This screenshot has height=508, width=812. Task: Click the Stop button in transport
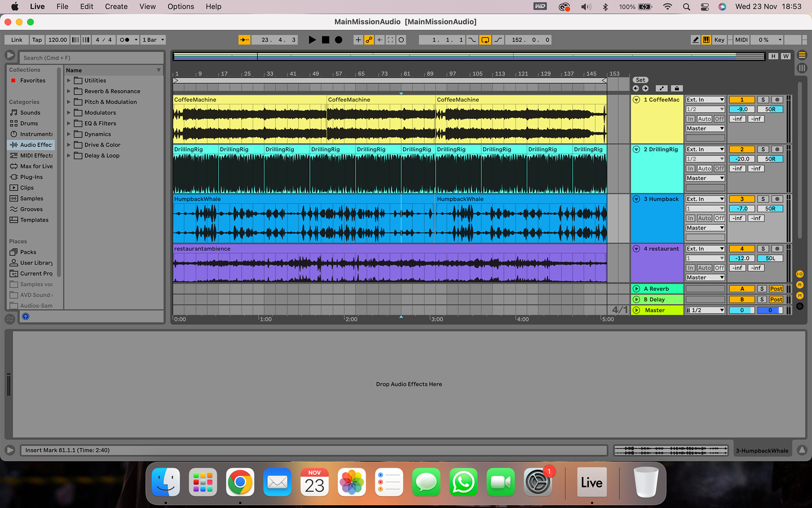coord(325,40)
